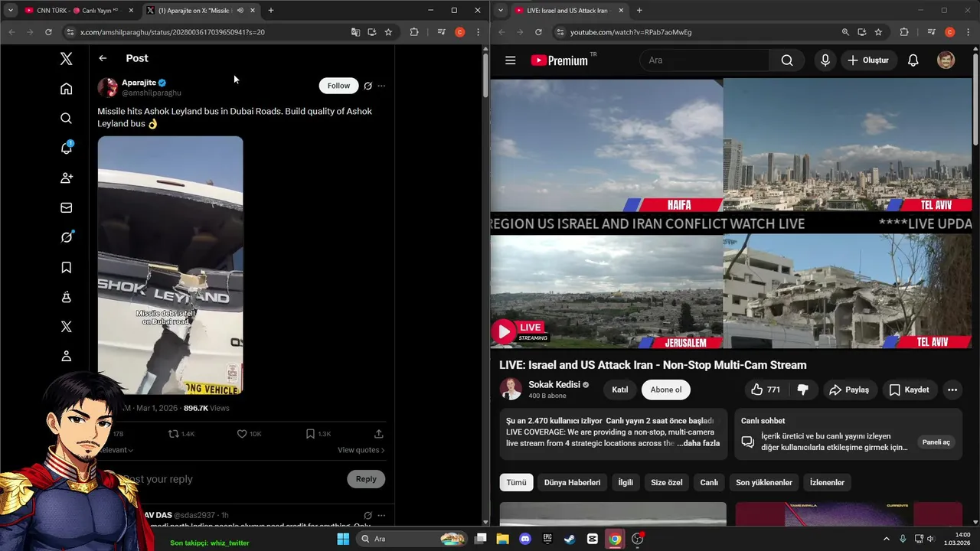Select the Son yüklenenler filter chip
The height and width of the screenshot is (551, 980).
click(x=764, y=482)
